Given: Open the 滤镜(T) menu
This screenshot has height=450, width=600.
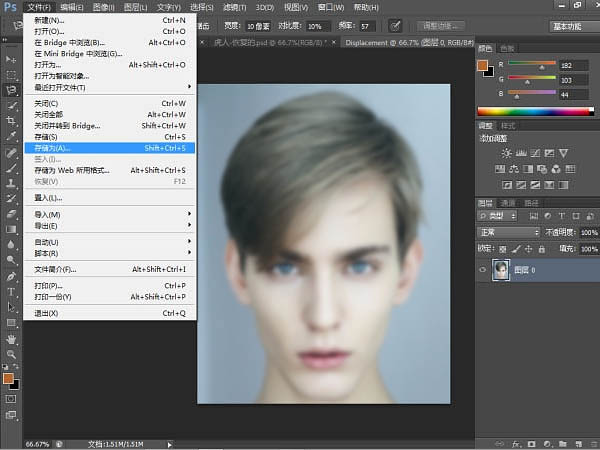Looking at the screenshot, I should pyautogui.click(x=235, y=7).
